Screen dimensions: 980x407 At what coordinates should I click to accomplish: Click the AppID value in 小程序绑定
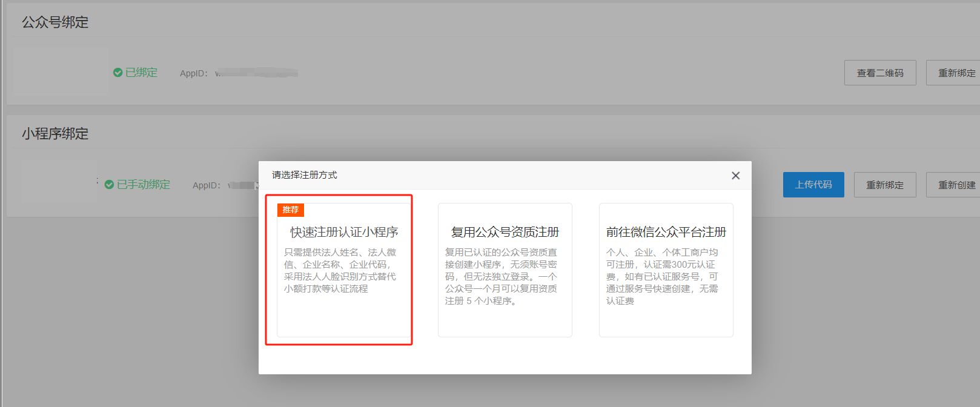tap(242, 185)
